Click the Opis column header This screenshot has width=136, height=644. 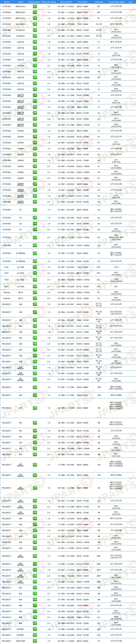[x=130, y=2]
